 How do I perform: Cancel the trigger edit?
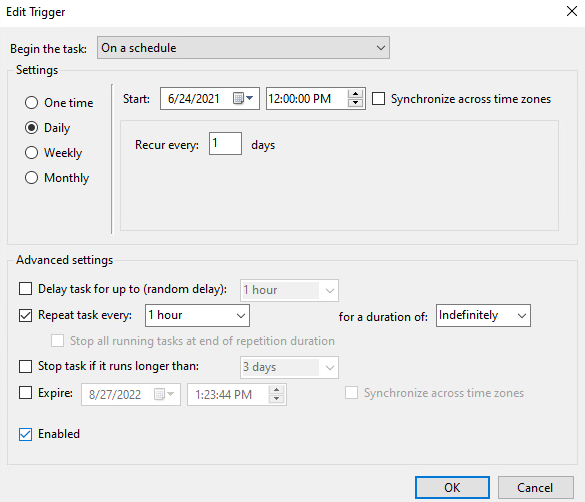(535, 487)
